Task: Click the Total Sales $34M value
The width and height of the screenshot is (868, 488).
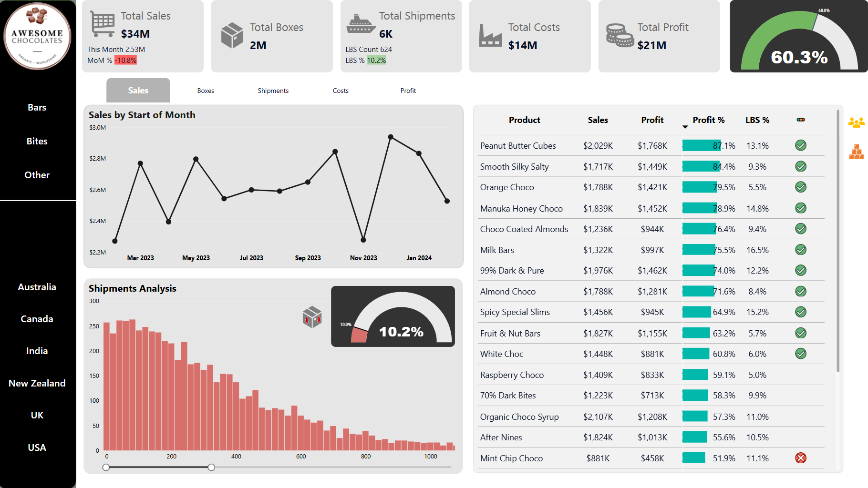Action: click(x=135, y=34)
